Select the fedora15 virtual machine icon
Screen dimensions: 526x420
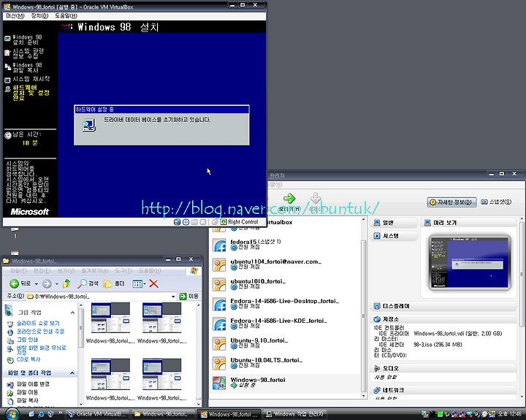point(219,245)
